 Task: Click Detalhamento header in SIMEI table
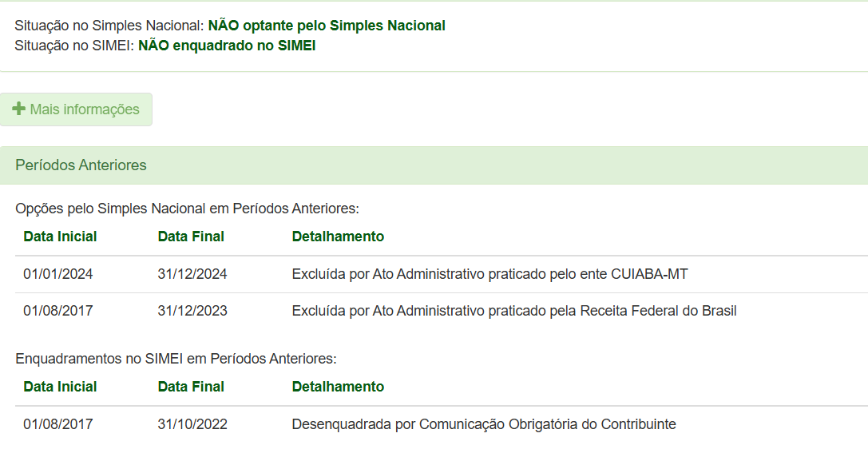click(x=339, y=387)
